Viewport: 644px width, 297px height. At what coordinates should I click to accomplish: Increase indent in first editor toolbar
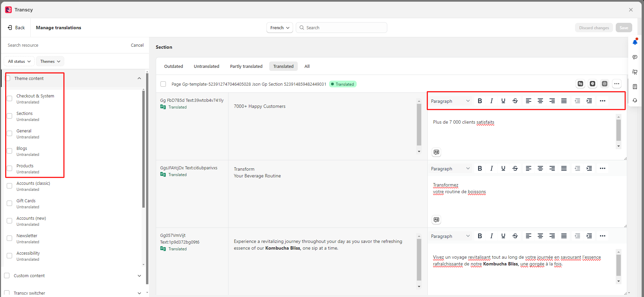pyautogui.click(x=589, y=101)
